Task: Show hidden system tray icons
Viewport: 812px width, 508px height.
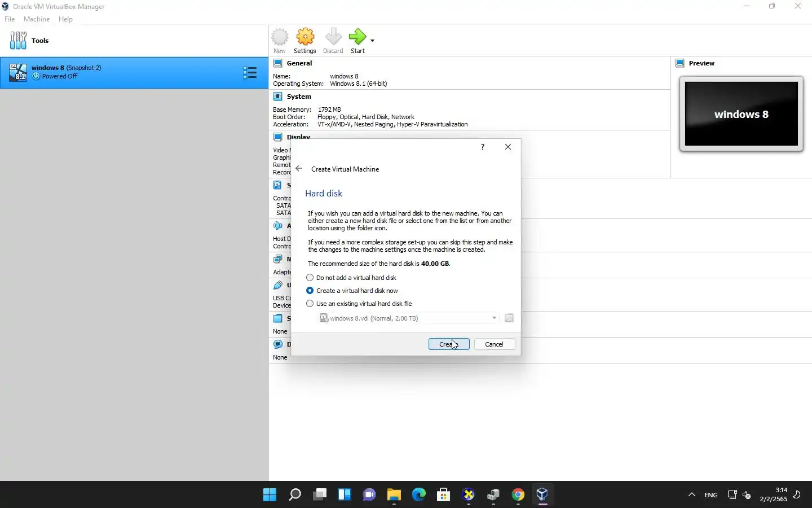Action: 692,495
